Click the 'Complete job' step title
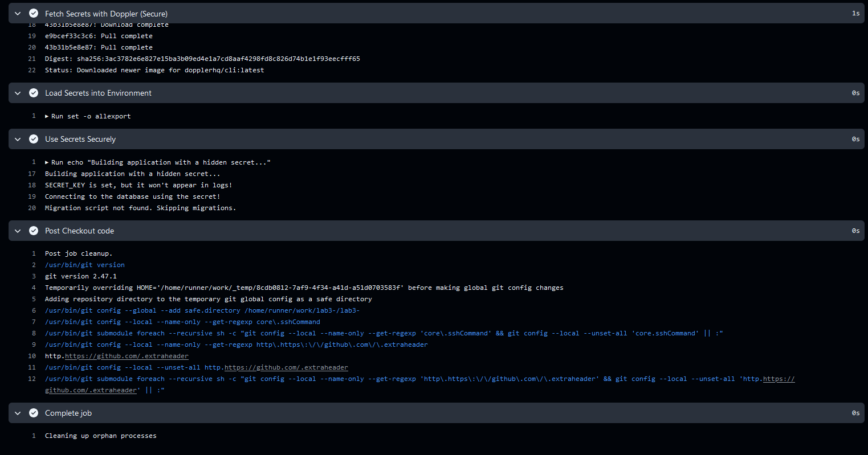This screenshot has width=868, height=455. 68,413
